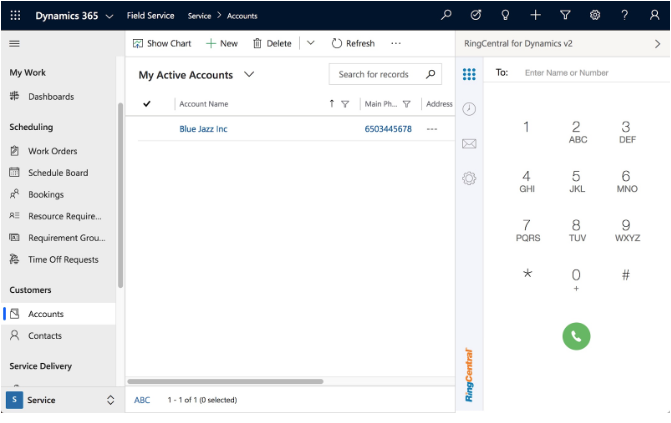Filter the Account Name column
The width and height of the screenshot is (671, 423).
(x=345, y=104)
